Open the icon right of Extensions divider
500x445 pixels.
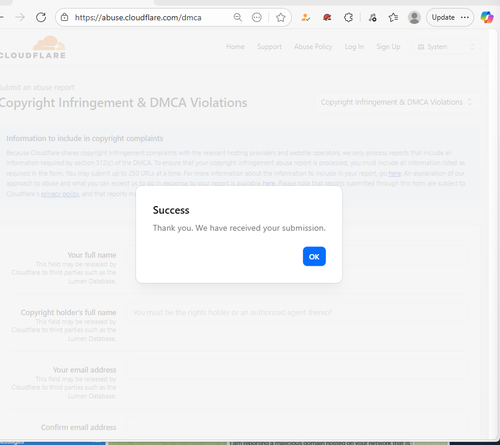point(372,17)
